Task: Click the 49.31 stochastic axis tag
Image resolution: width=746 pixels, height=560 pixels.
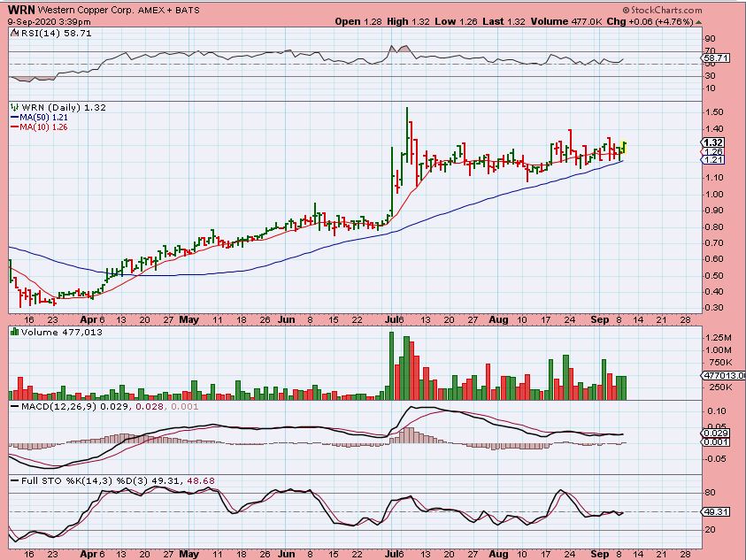Action: pyautogui.click(x=716, y=512)
